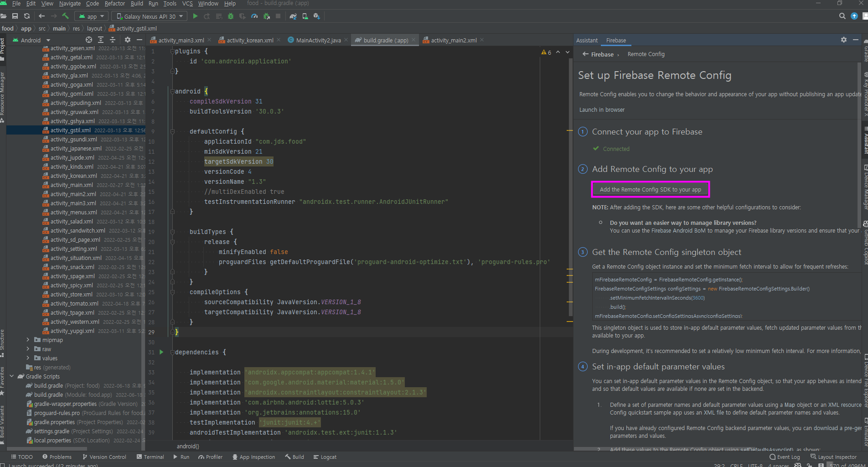Open the Terminal tool window

(150, 457)
